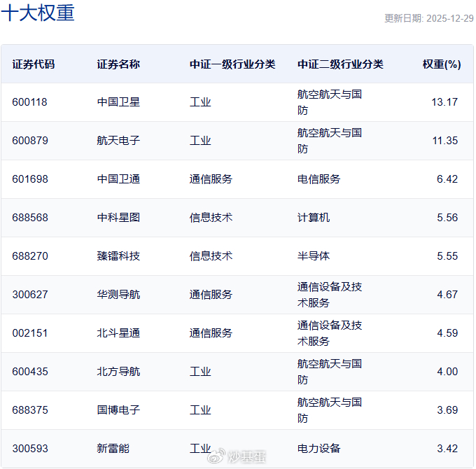The image size is (476, 469).
Task: Click 通信服务 cell in 中国卫通 row
Action: [211, 179]
